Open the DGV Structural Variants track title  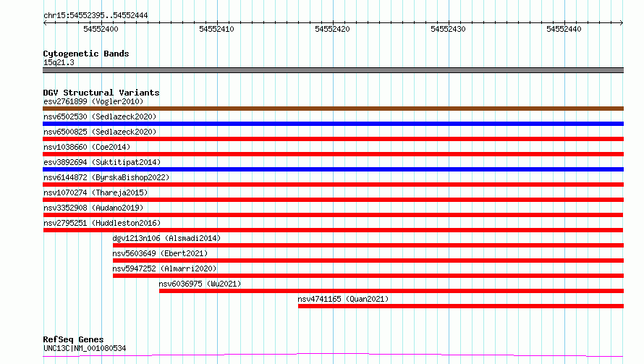pyautogui.click(x=101, y=93)
